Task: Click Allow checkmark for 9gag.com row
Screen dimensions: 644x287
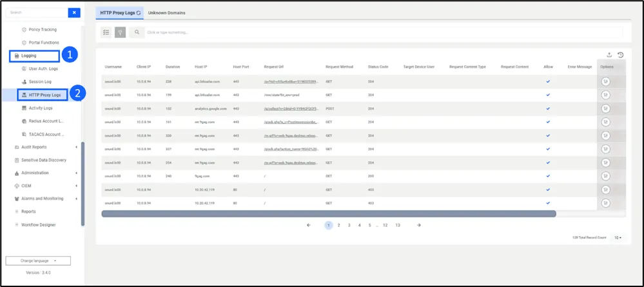Action: tap(548, 176)
